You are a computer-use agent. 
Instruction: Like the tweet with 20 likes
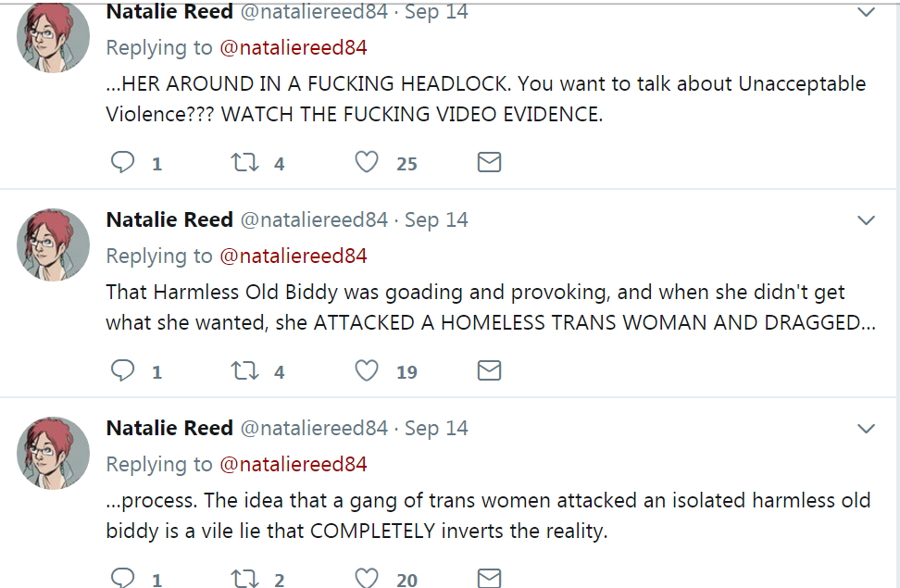pos(367,579)
